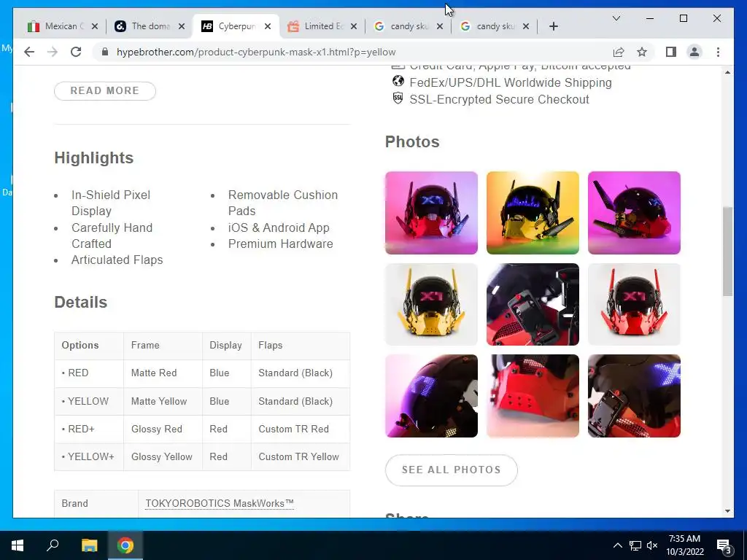
Task: Close the 'The doma' tab
Action: 182,26
